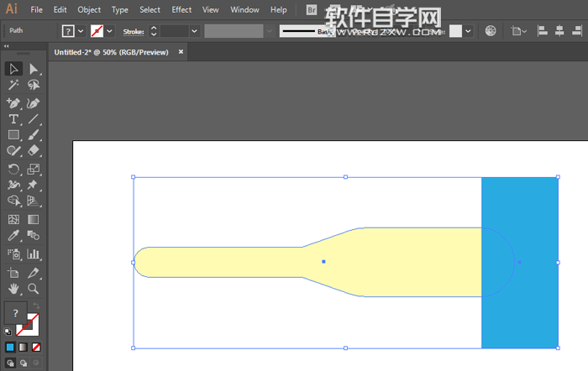Choose the Type tool
The width and height of the screenshot is (588, 371).
13,119
